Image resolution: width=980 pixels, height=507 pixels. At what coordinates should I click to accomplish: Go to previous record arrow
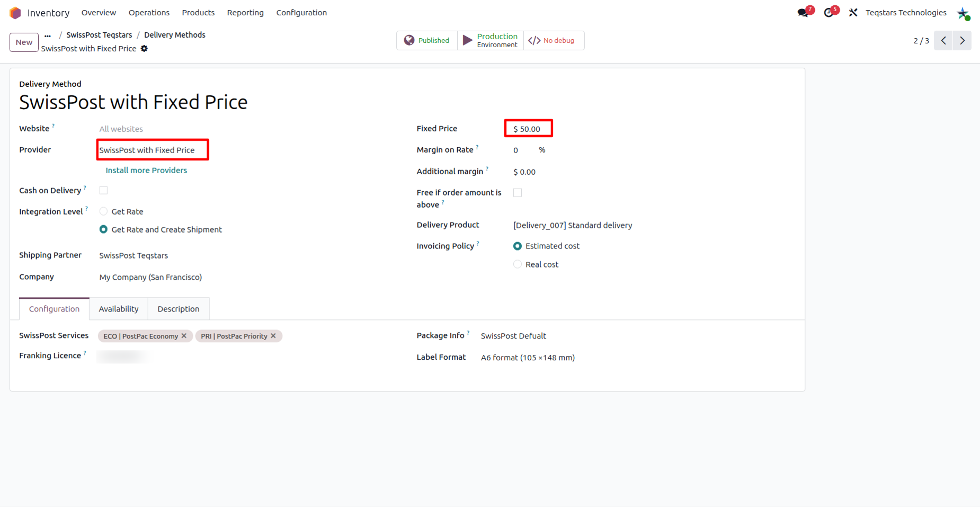coord(943,41)
